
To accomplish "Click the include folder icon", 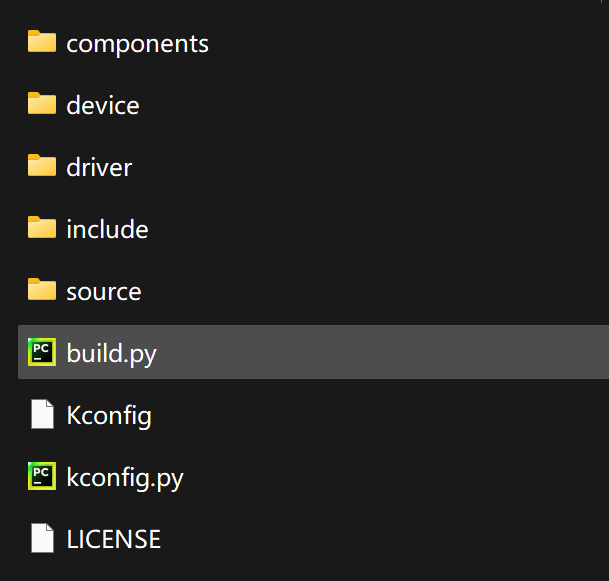I will pyautogui.click(x=42, y=228).
